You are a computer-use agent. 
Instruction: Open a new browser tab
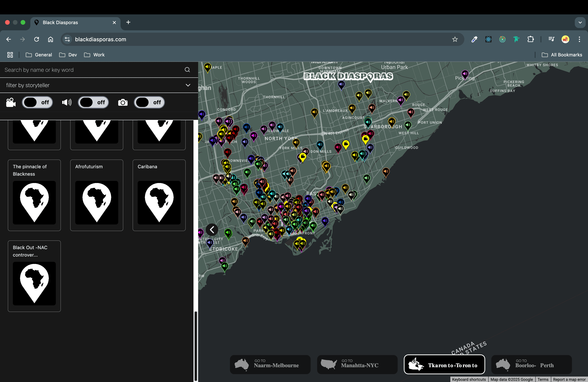point(128,22)
